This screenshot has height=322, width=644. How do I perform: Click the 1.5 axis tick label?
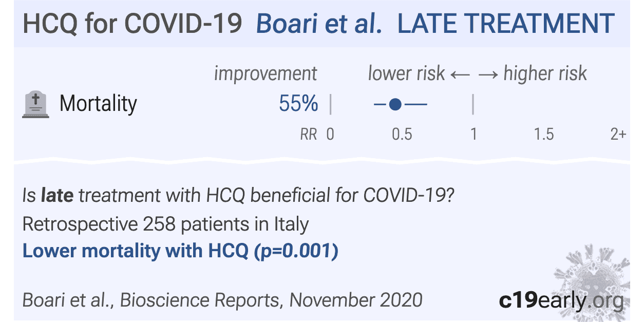pos(543,135)
